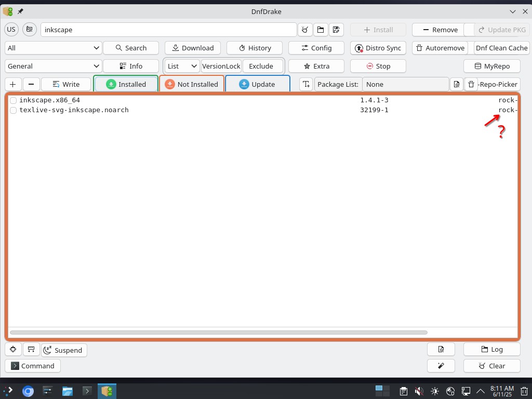532x399 pixels.
Task: Clear the search field with the broom icon
Action: pyautogui.click(x=305, y=30)
